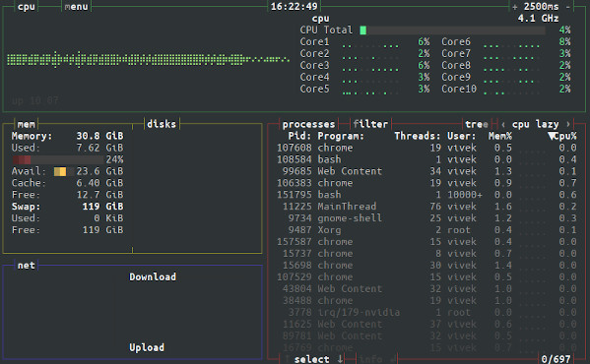
Task: Click the 0/697 process counter
Action: pyautogui.click(x=556, y=359)
